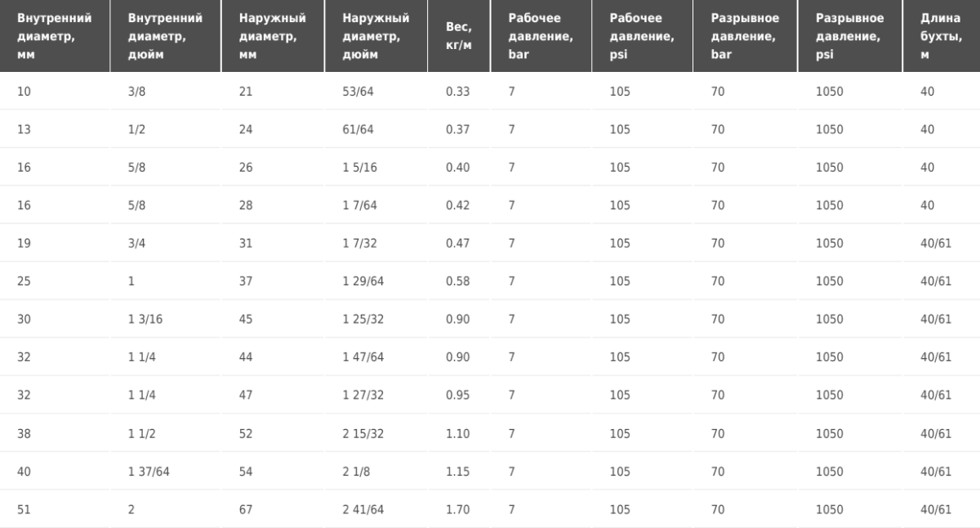The image size is (980, 528).
Task: Click the 'Длина бухты, м' column header
Action: pyautogui.click(x=942, y=36)
